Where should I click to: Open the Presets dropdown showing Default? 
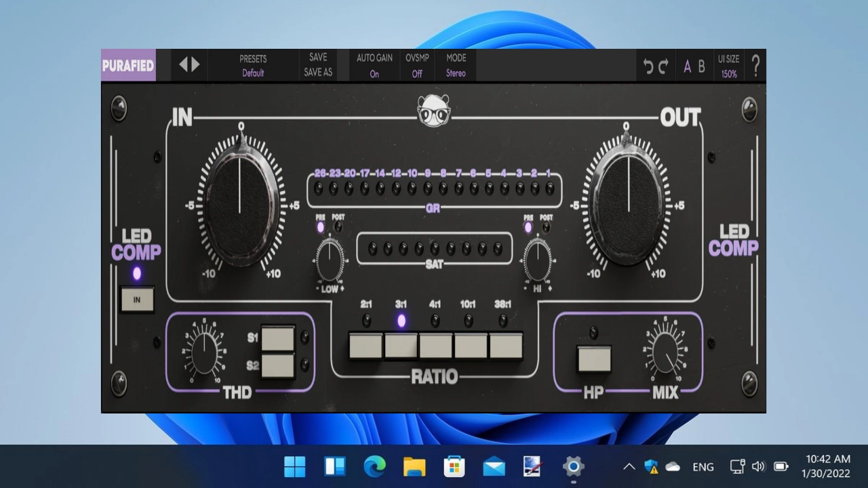(x=253, y=66)
